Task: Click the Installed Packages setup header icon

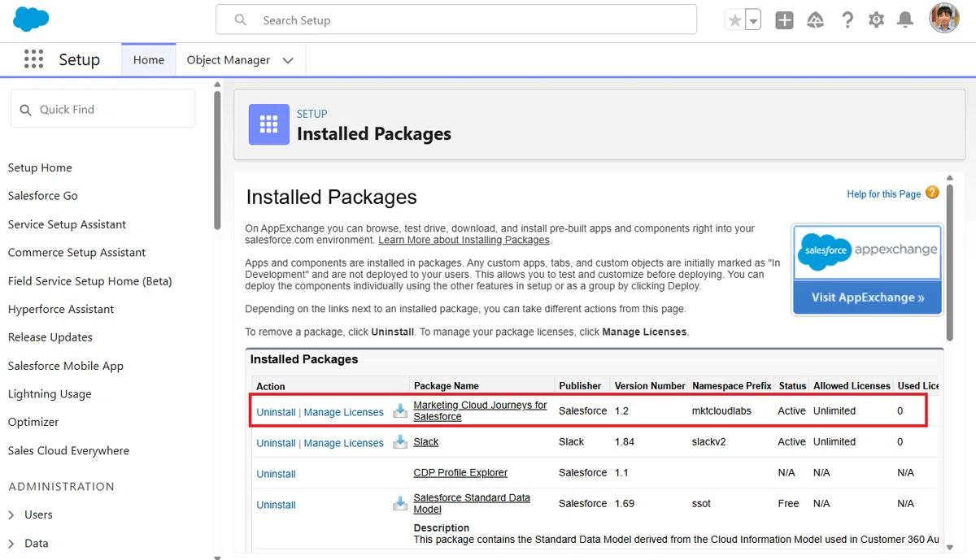Action: [268, 124]
